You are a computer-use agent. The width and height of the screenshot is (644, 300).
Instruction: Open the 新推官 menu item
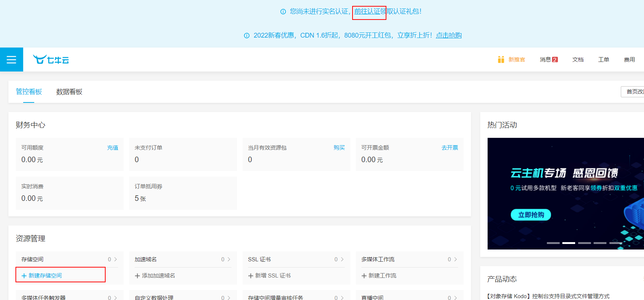517,59
